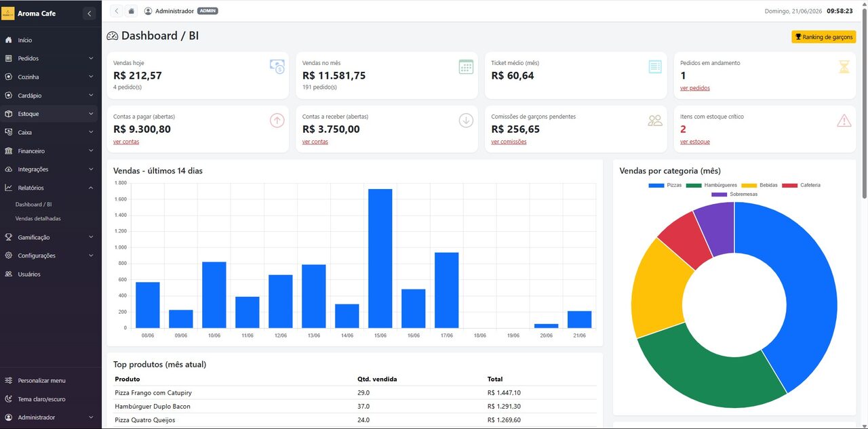Toggle Pizzas legend blue swatch

pyautogui.click(x=656, y=185)
